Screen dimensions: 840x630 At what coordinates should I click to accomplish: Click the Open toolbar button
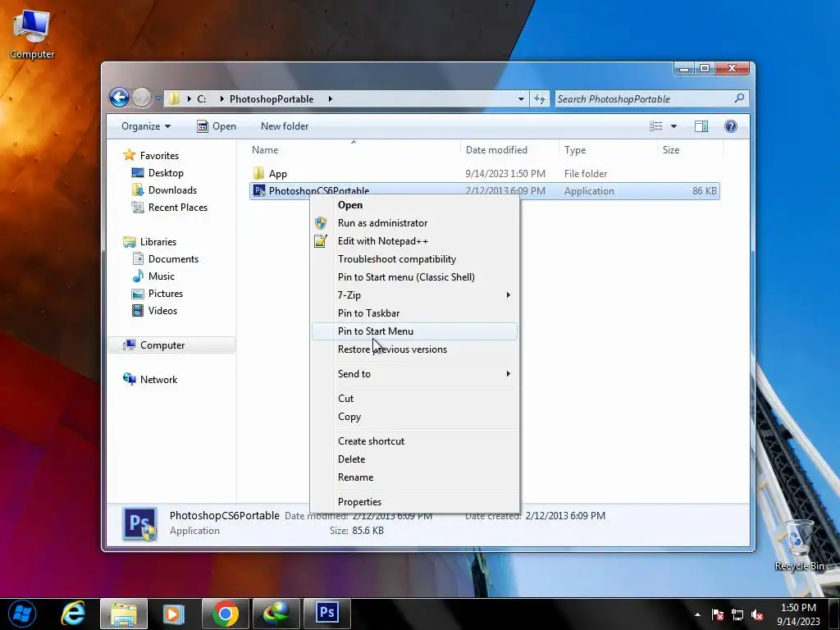point(217,126)
